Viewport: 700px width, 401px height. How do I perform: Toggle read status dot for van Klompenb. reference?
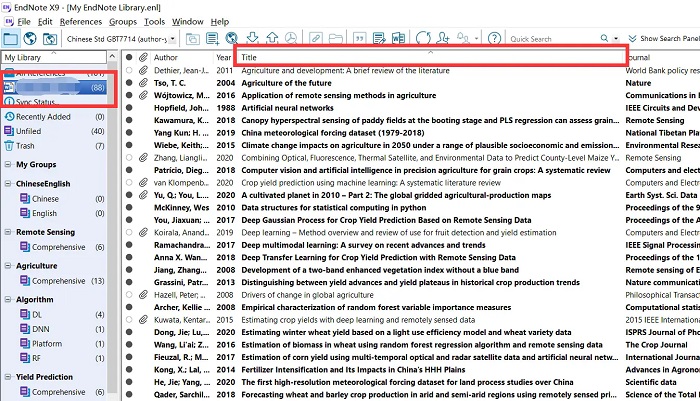tap(129, 183)
